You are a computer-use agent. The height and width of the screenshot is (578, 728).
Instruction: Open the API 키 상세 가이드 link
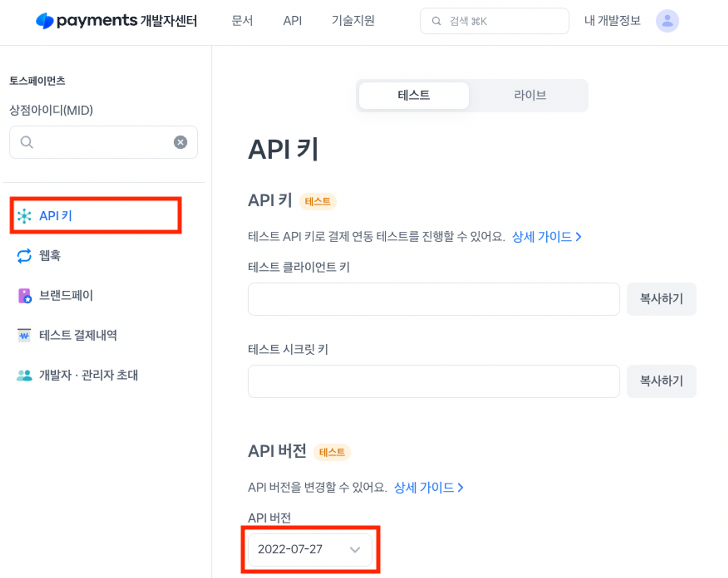[546, 237]
